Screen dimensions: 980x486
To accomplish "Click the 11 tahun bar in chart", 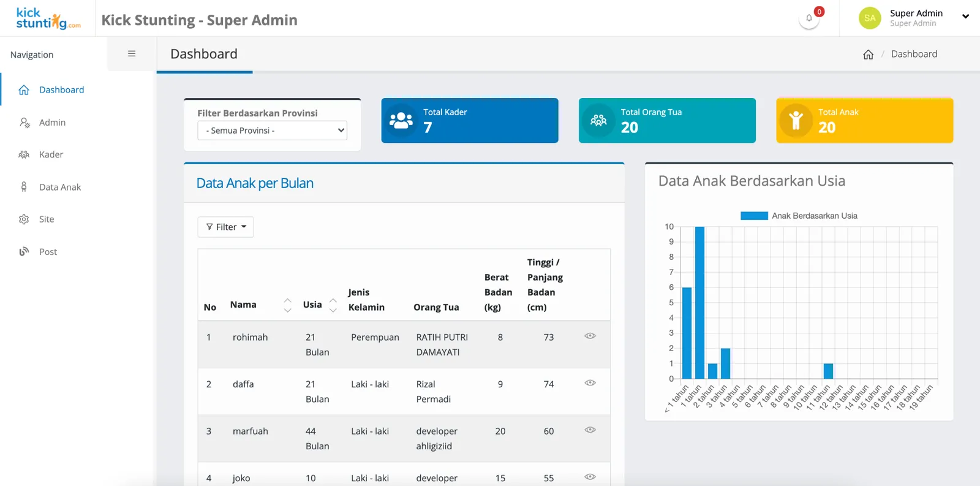I will coord(828,371).
